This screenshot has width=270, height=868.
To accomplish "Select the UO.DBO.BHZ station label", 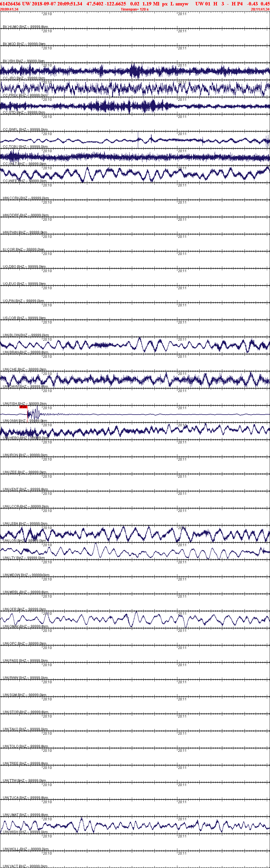I will [x=24, y=266].
